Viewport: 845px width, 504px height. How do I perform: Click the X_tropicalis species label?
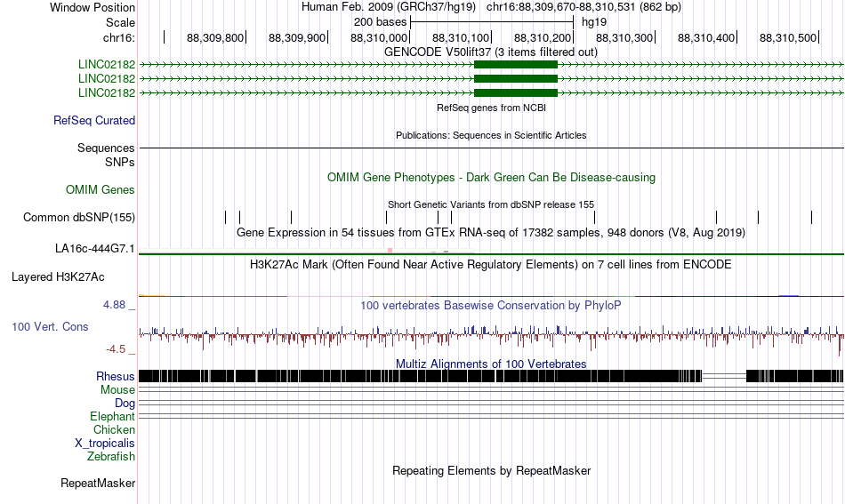coord(105,444)
